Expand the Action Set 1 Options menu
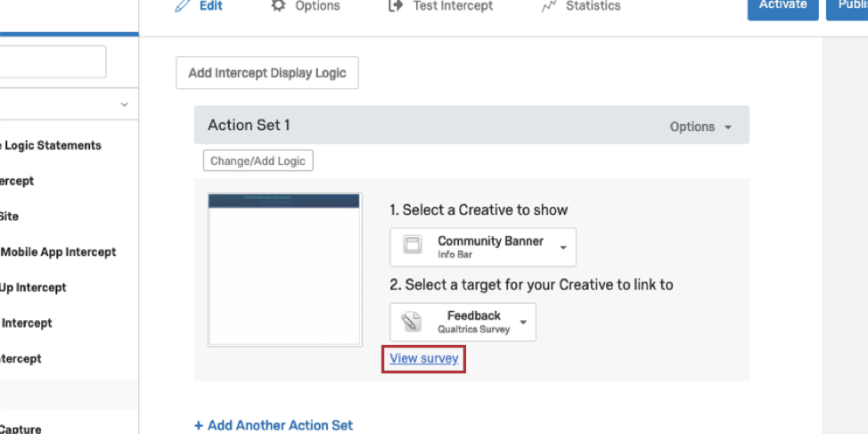 pos(700,127)
